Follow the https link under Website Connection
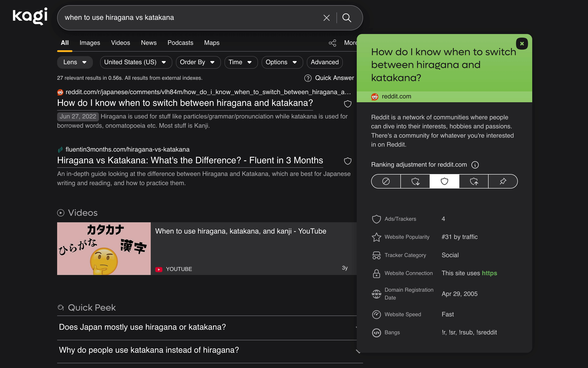 click(489, 273)
